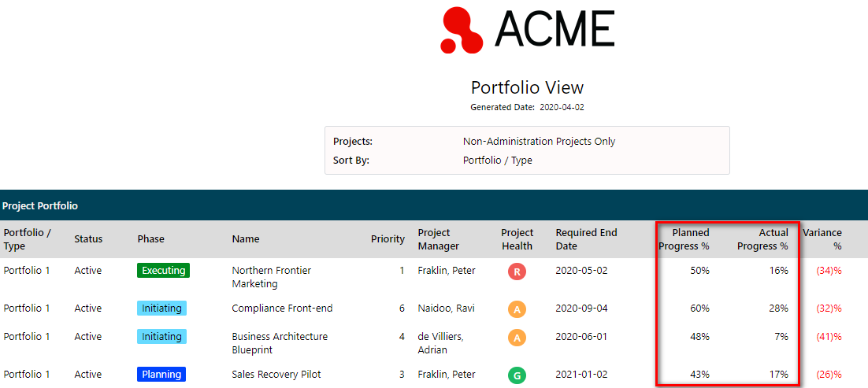Click the Priority column header

pos(388,239)
